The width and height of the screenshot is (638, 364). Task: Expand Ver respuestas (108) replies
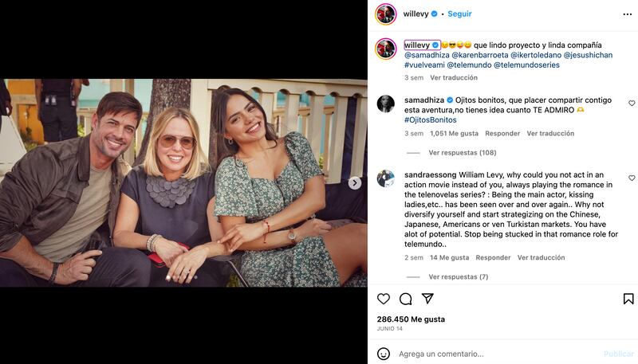pyautogui.click(x=463, y=153)
